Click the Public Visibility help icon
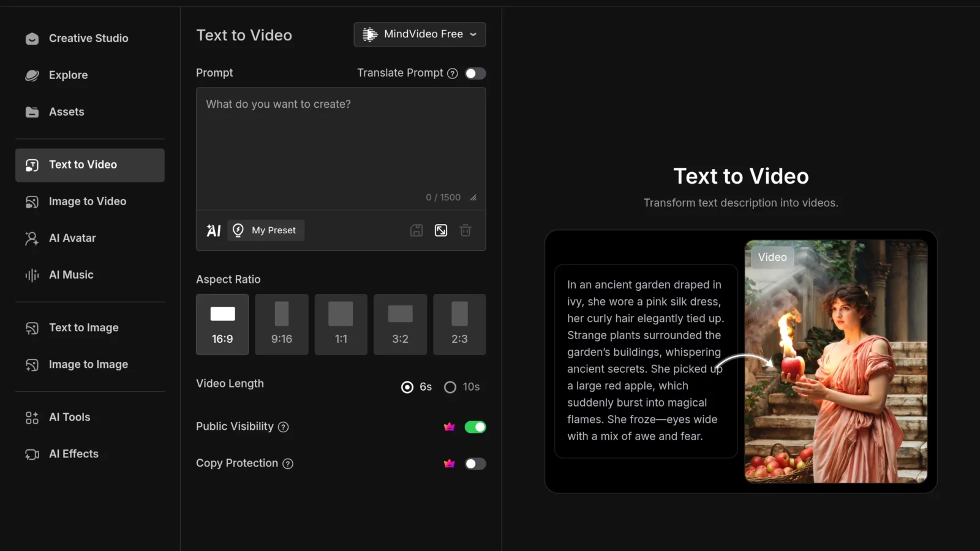This screenshot has height=551, width=980. click(284, 427)
